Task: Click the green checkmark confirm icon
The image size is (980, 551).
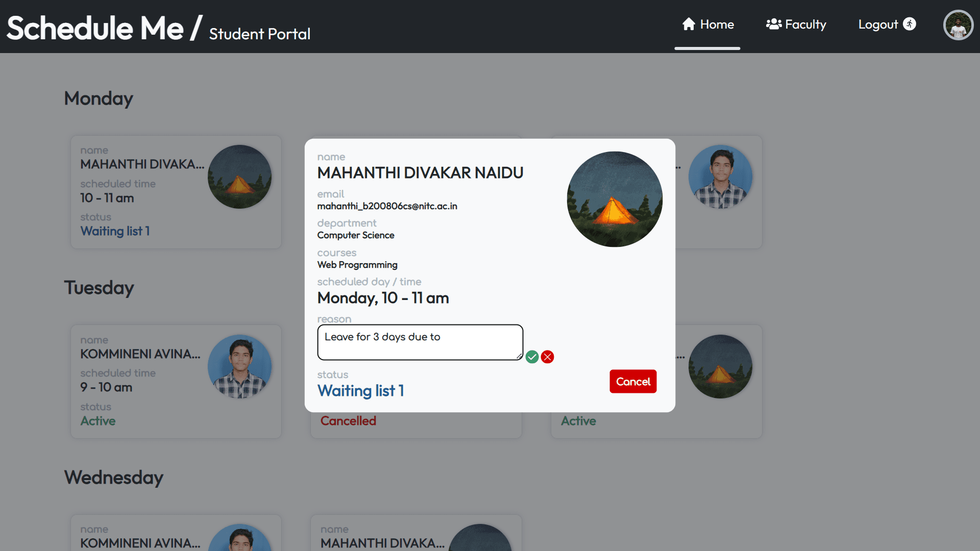Action: click(532, 357)
